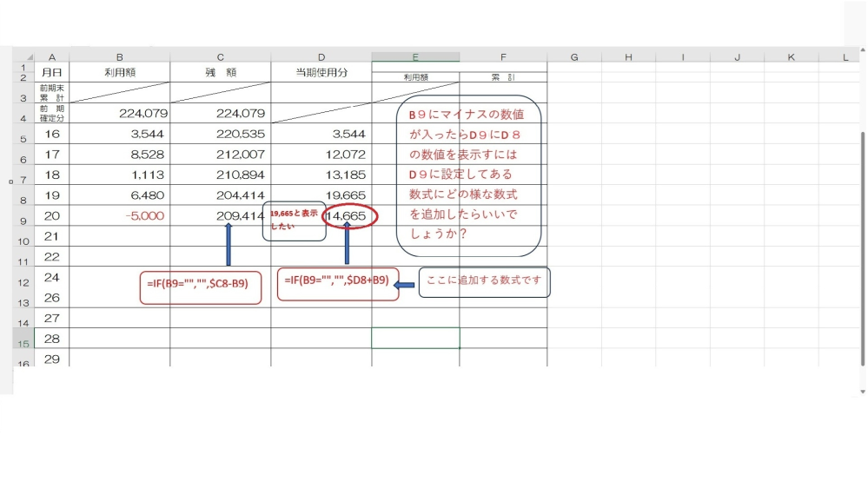The width and height of the screenshot is (868, 488).
Task: Select column B header
Action: click(120, 57)
